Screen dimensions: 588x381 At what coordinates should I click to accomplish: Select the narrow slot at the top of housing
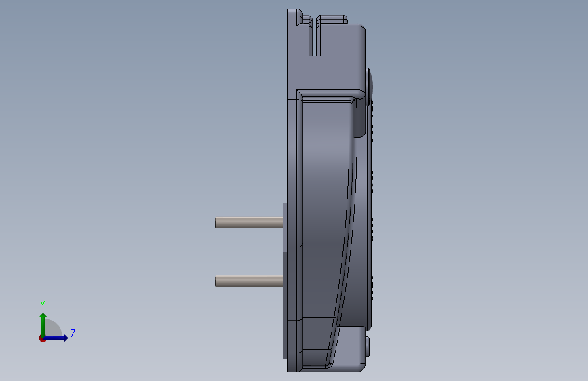tap(314, 36)
